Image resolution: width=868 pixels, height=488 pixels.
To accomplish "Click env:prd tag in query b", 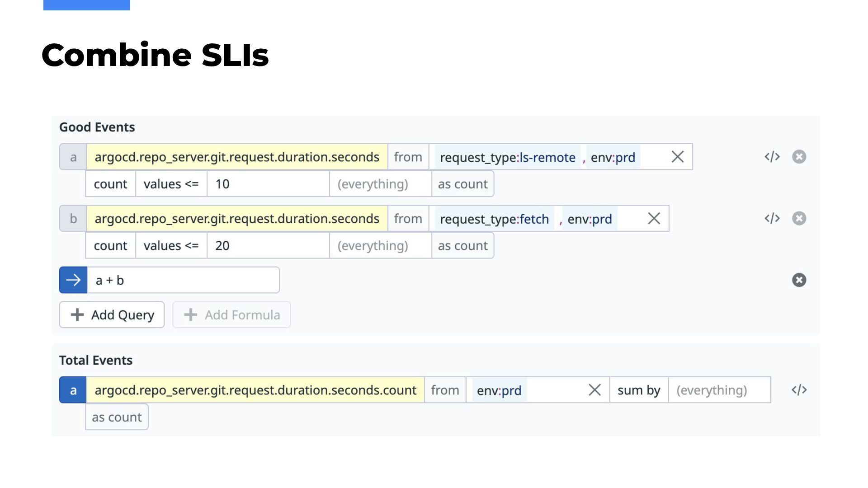I will [x=590, y=219].
